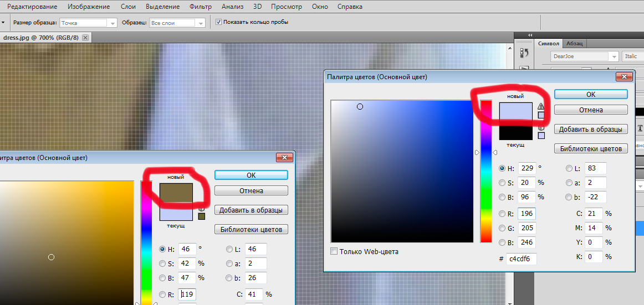Click the hex field showing c4cdf6
644x305 pixels.
[521, 259]
